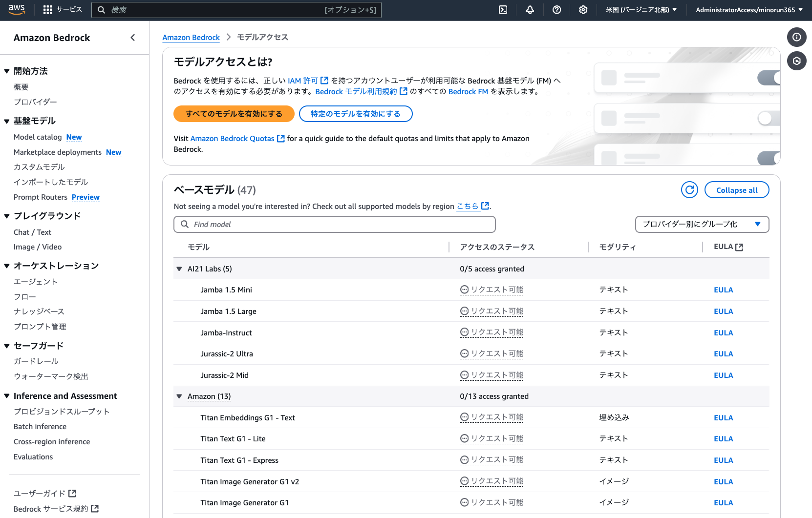
Task: Click the モダリティ column header
Action: 618,247
